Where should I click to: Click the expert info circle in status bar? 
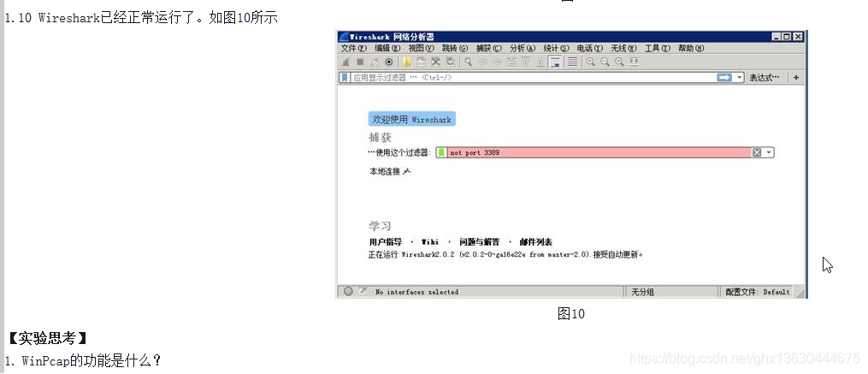point(348,292)
